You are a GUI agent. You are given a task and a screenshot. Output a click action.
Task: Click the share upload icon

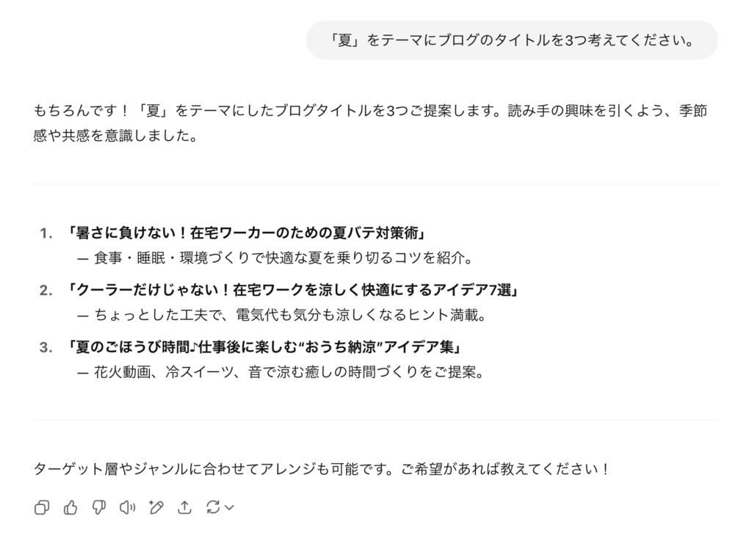[184, 507]
